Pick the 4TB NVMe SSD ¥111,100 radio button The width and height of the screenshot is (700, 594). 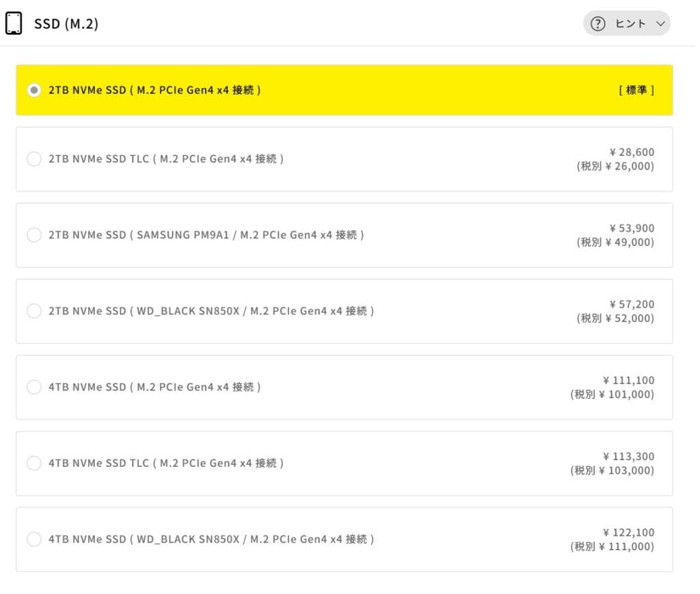[34, 387]
